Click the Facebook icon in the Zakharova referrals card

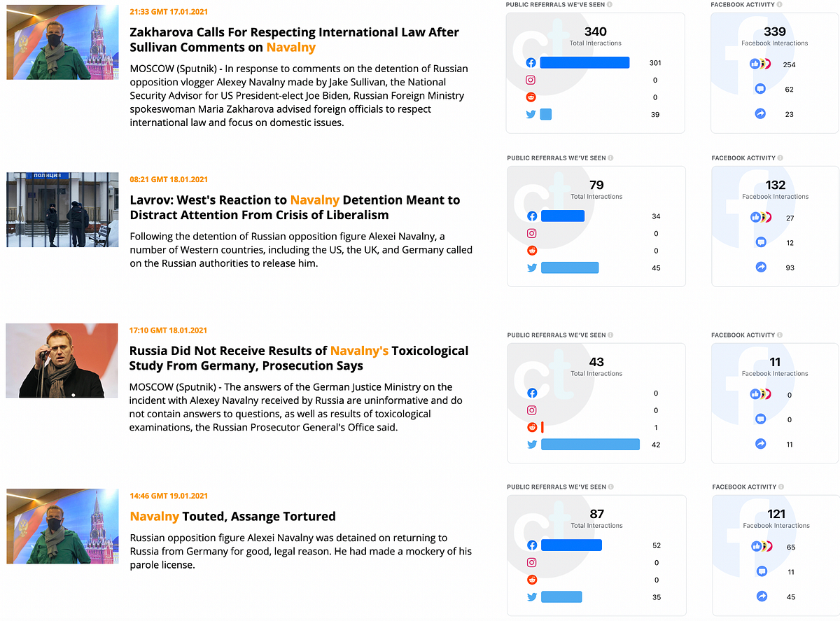point(531,63)
